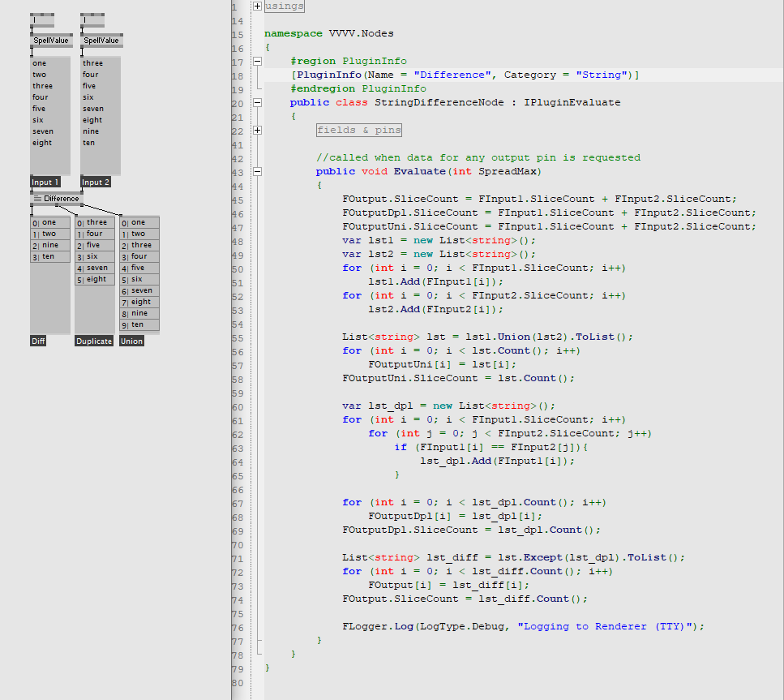784x700 pixels.
Task: Select 'three' row in Input 2 list
Action: pos(100,63)
